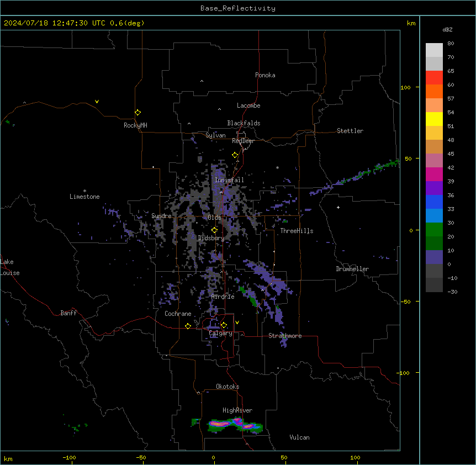
Task: Click the -50 tick on right axis
Action: 405,302
